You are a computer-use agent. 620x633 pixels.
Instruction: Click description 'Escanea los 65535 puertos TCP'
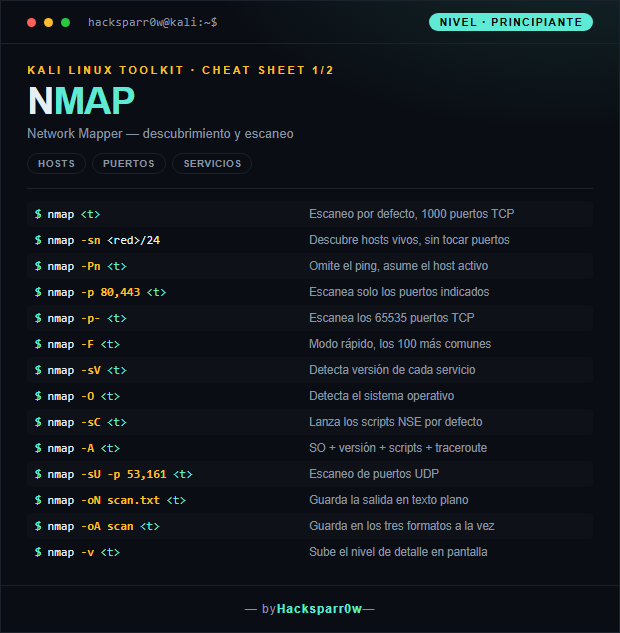coord(392,318)
